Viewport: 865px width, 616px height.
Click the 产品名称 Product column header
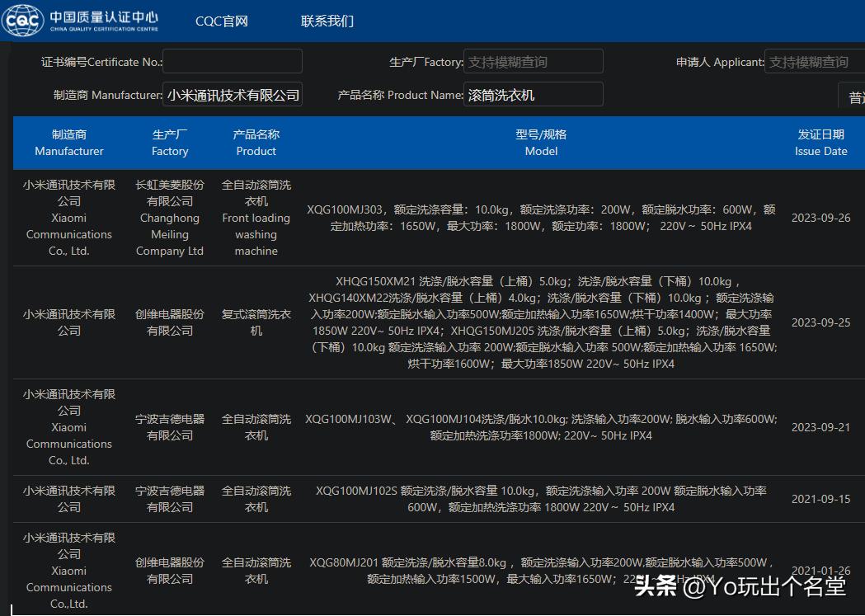[x=256, y=143]
